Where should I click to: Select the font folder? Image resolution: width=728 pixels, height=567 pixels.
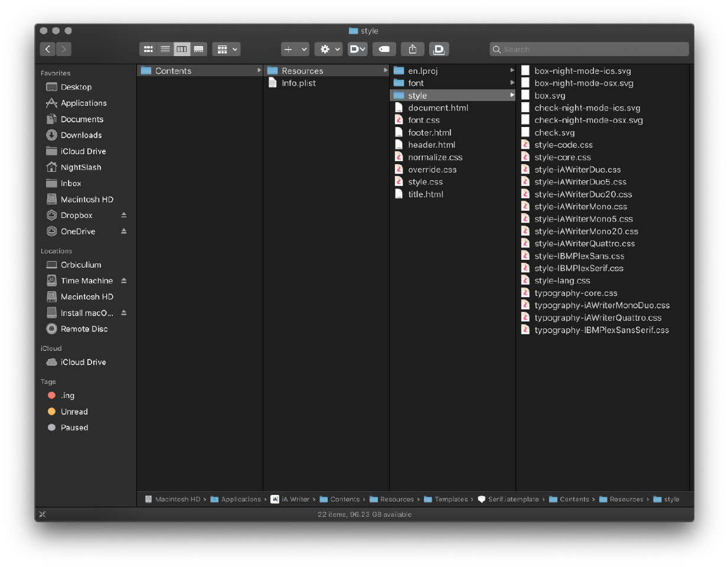(x=416, y=83)
